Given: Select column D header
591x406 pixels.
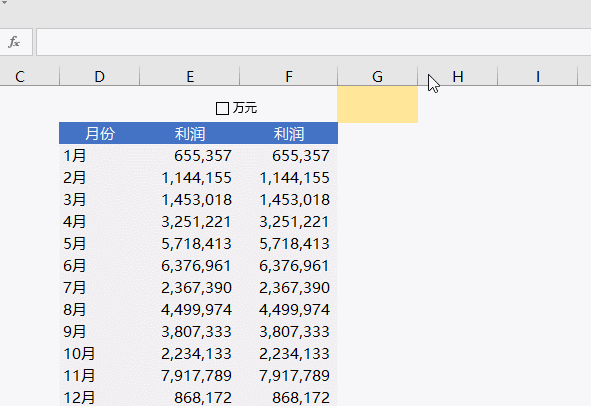Looking at the screenshot, I should pos(100,77).
